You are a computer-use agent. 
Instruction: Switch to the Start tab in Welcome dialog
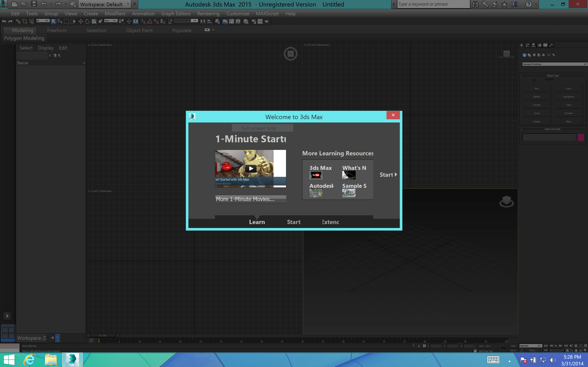pyautogui.click(x=294, y=222)
